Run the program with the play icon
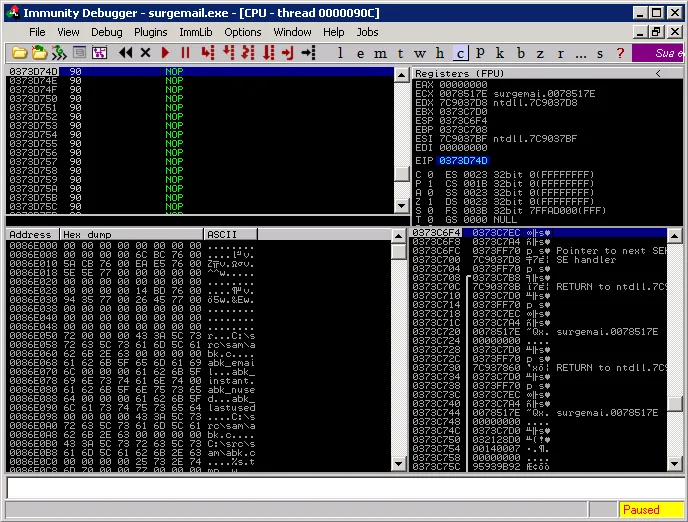This screenshot has width=688, height=522. (165, 52)
